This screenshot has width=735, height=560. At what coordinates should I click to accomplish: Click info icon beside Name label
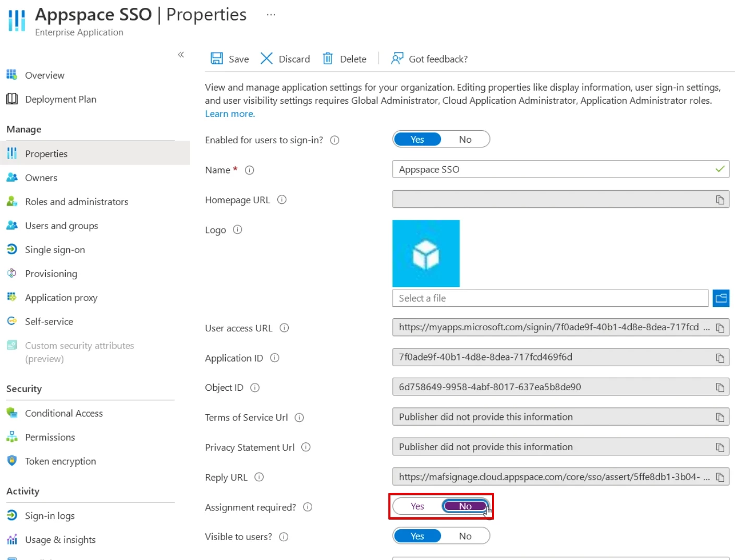pos(250,170)
